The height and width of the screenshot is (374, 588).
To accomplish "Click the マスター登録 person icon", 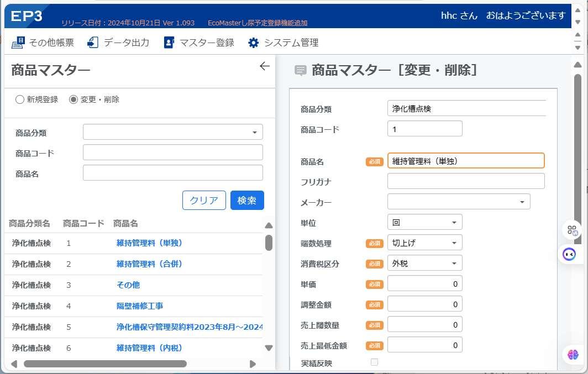I will tap(169, 43).
